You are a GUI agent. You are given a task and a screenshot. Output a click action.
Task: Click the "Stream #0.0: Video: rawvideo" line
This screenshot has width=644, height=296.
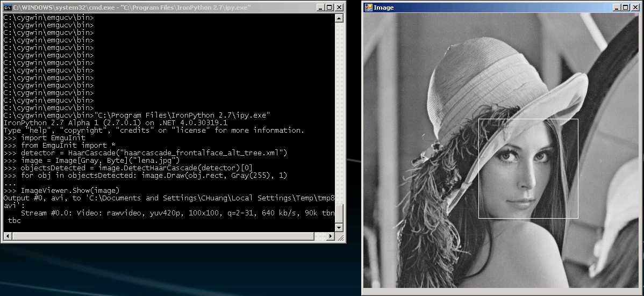[x=177, y=213]
